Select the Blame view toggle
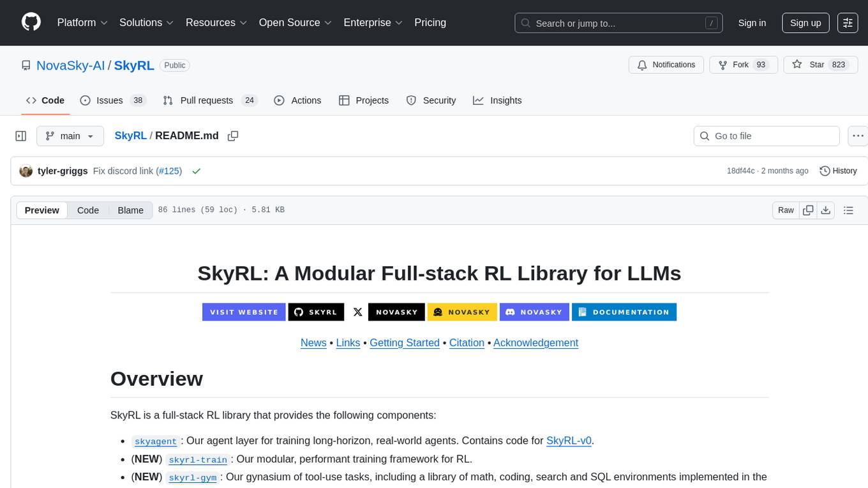 [x=130, y=210]
